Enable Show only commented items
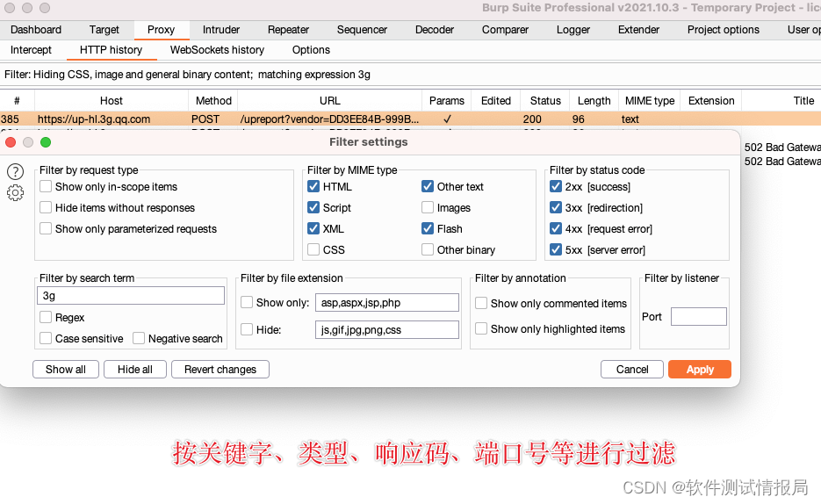821x504 pixels. 481,303
